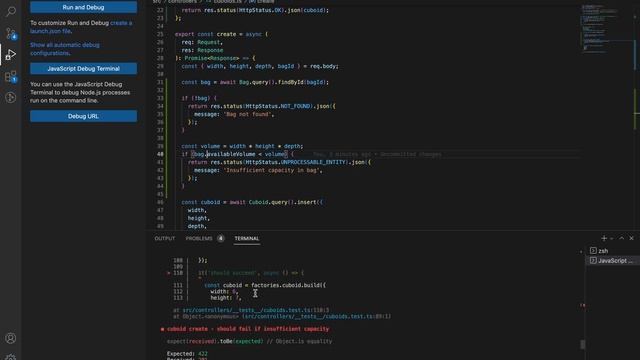Follow Show all automatic debug configurations link
Image resolution: width=640 pixels, height=360 pixels.
64,49
